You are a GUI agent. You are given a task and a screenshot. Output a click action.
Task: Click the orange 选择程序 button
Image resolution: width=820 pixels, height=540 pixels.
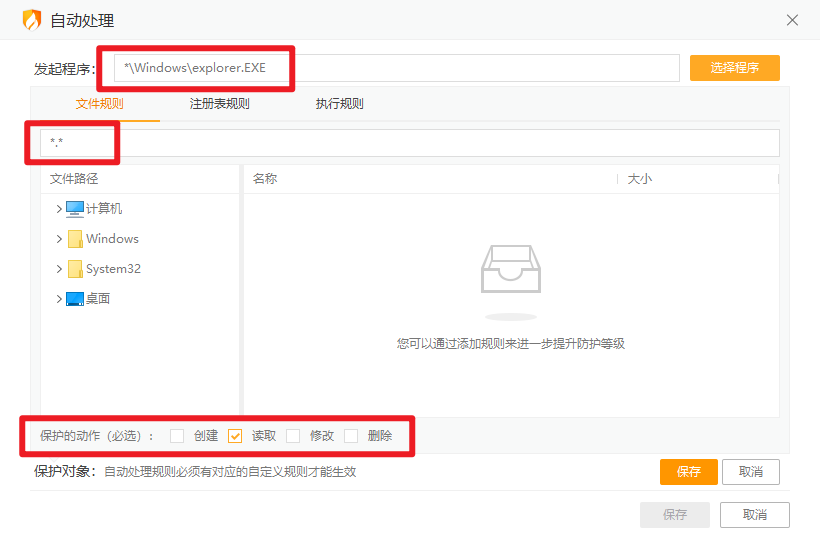735,68
